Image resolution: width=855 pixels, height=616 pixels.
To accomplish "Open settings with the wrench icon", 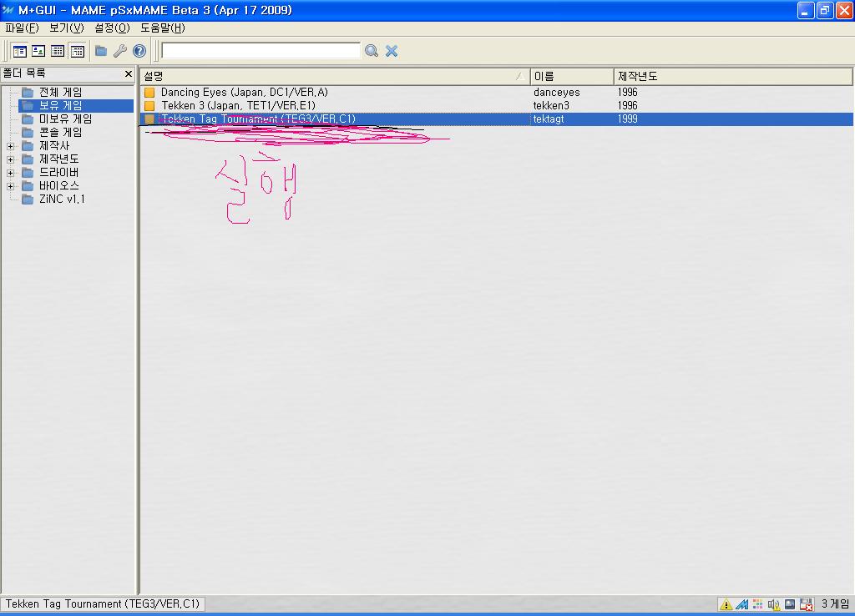I will pos(120,51).
